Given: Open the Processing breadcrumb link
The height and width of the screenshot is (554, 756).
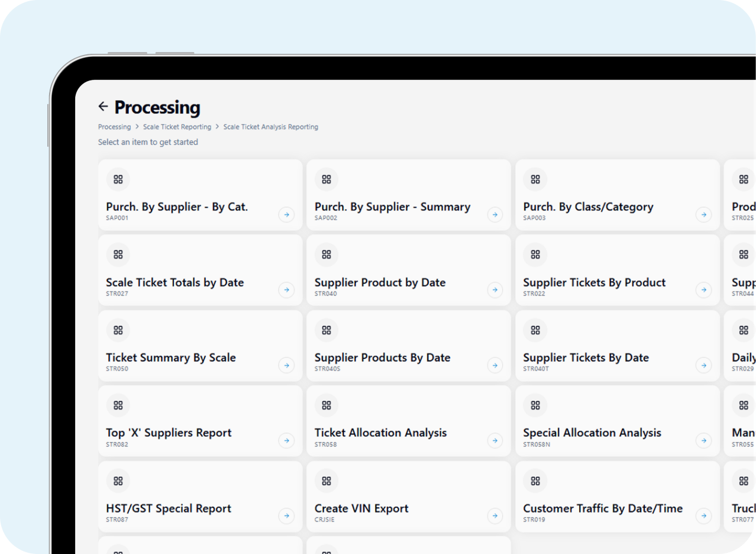Looking at the screenshot, I should click(115, 127).
